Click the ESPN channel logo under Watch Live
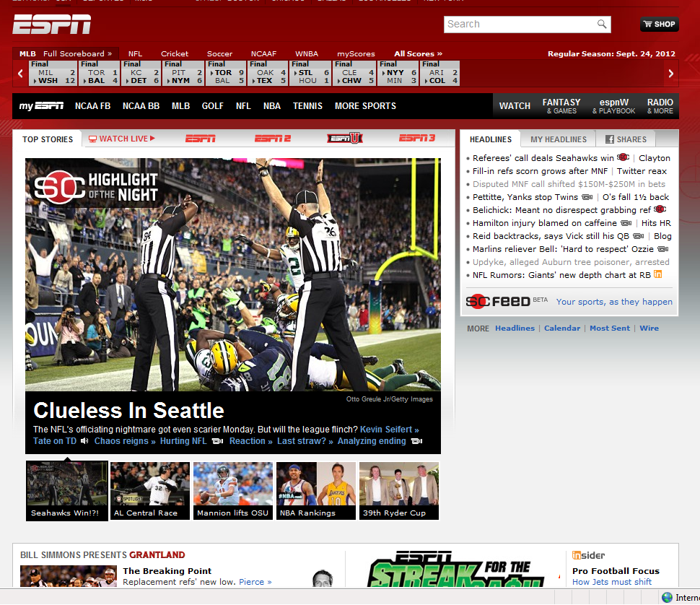The width and height of the screenshot is (700, 605). click(201, 139)
